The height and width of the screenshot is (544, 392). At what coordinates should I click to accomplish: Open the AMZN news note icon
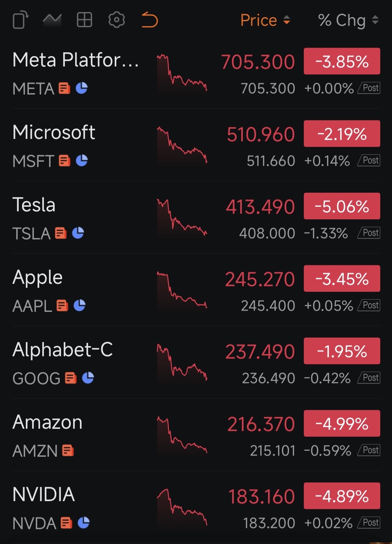68,450
